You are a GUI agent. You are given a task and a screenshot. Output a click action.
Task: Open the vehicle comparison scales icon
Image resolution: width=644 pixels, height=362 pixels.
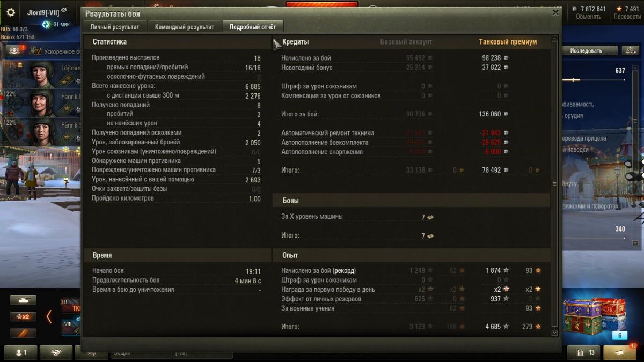point(630,50)
